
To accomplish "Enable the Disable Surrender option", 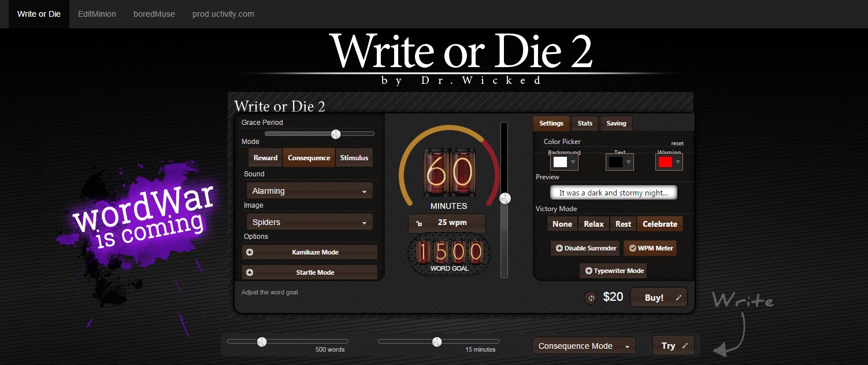I will pos(585,248).
